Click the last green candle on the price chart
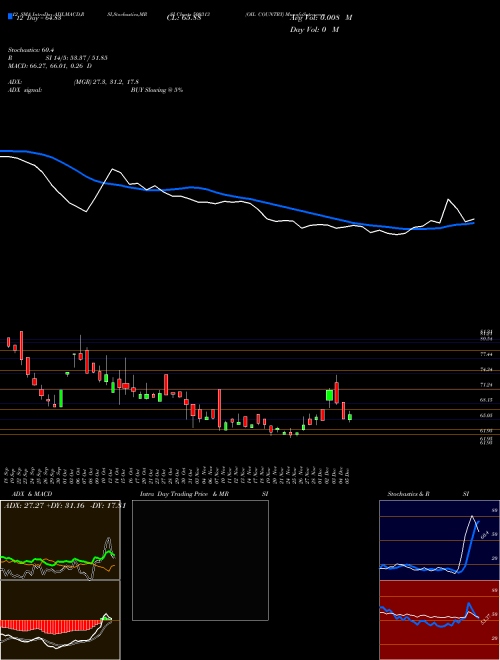500x660 pixels. pyautogui.click(x=350, y=417)
